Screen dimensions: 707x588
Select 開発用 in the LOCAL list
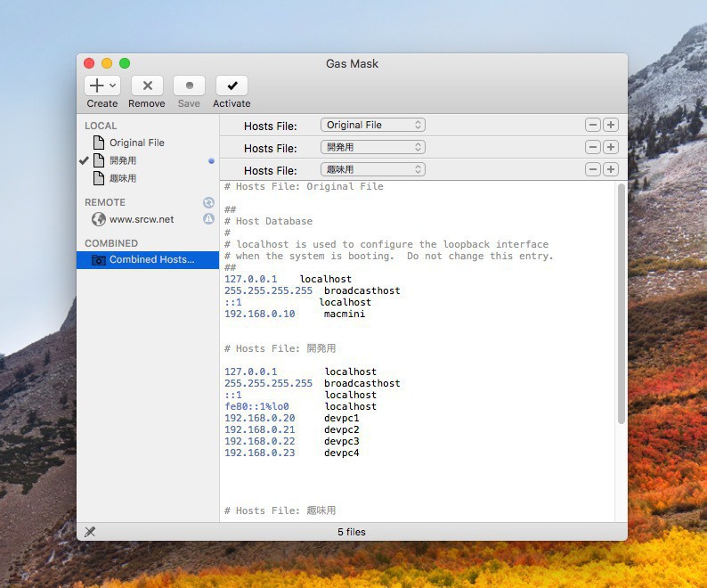pos(123,161)
